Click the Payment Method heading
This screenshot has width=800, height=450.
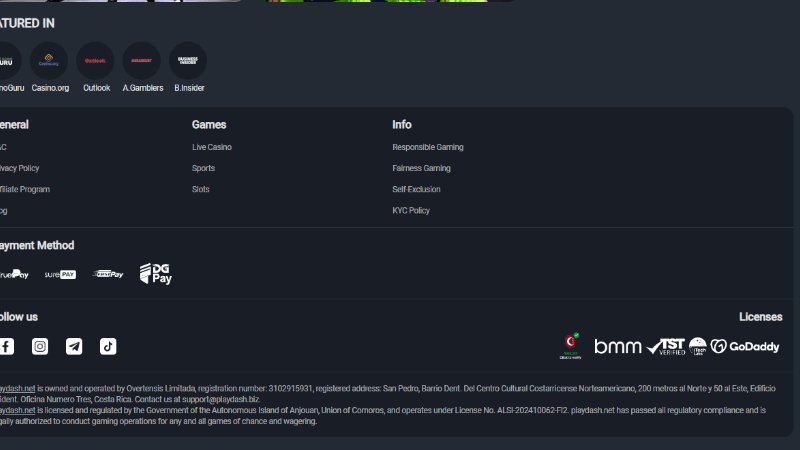[x=37, y=245]
